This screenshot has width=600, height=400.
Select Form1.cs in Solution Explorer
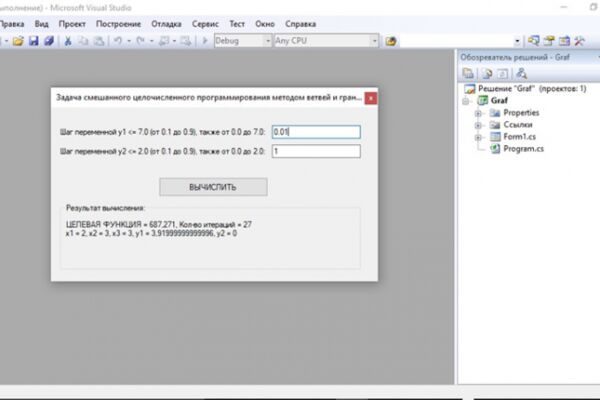click(x=519, y=137)
